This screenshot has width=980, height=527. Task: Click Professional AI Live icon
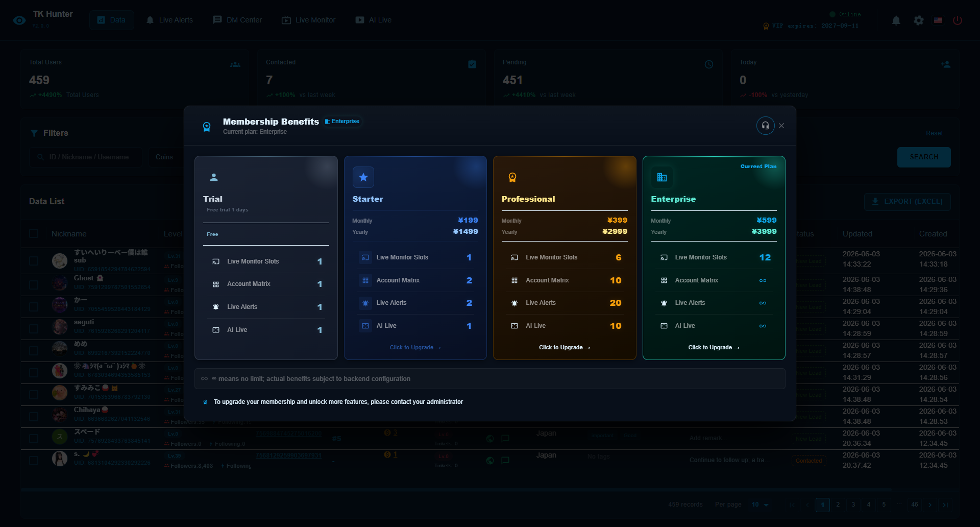[514, 326]
